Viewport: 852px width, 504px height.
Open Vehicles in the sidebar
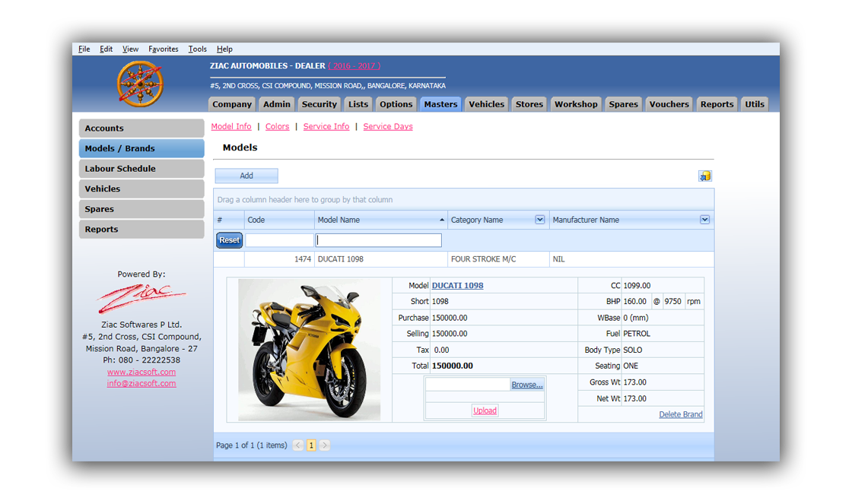(x=141, y=189)
